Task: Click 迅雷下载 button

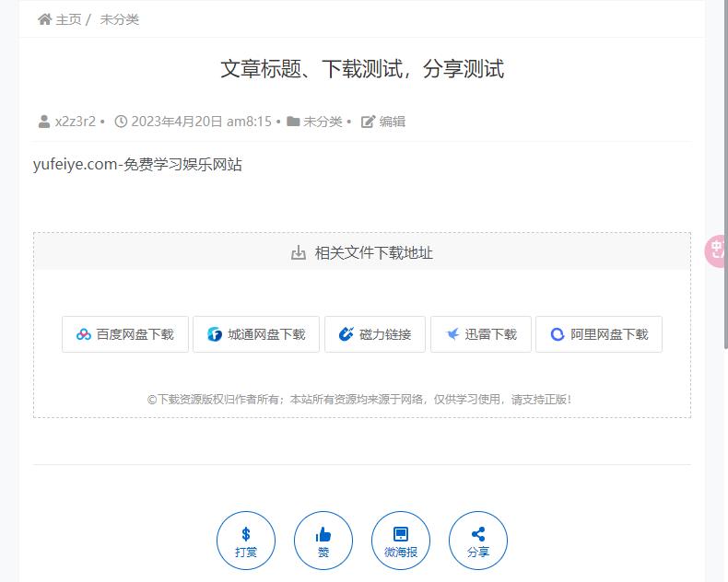Action: 481,334
